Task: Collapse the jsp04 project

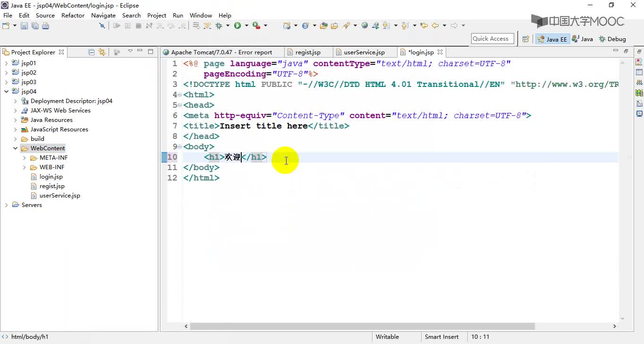Action: click(6, 91)
